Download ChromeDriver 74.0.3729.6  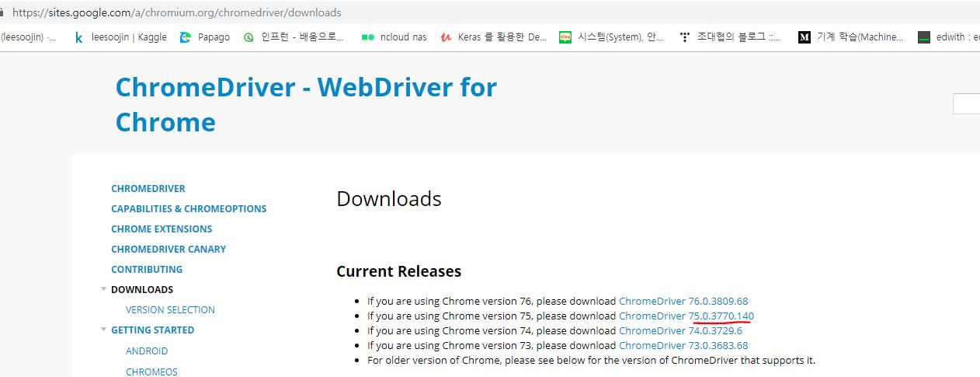(x=680, y=330)
